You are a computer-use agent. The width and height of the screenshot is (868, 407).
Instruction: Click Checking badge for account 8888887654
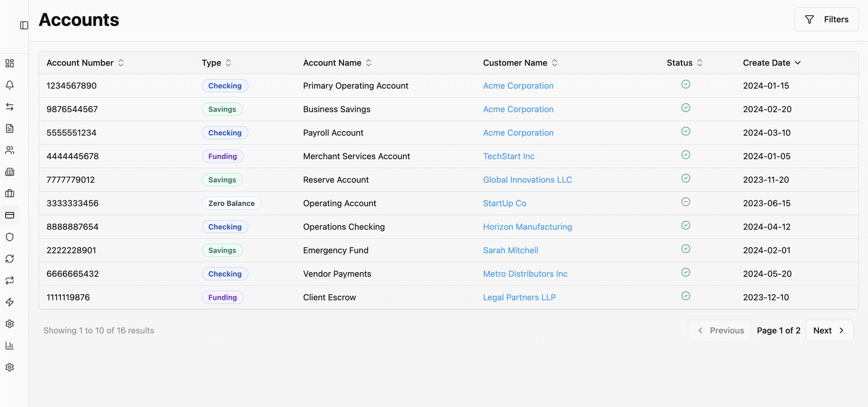point(225,227)
